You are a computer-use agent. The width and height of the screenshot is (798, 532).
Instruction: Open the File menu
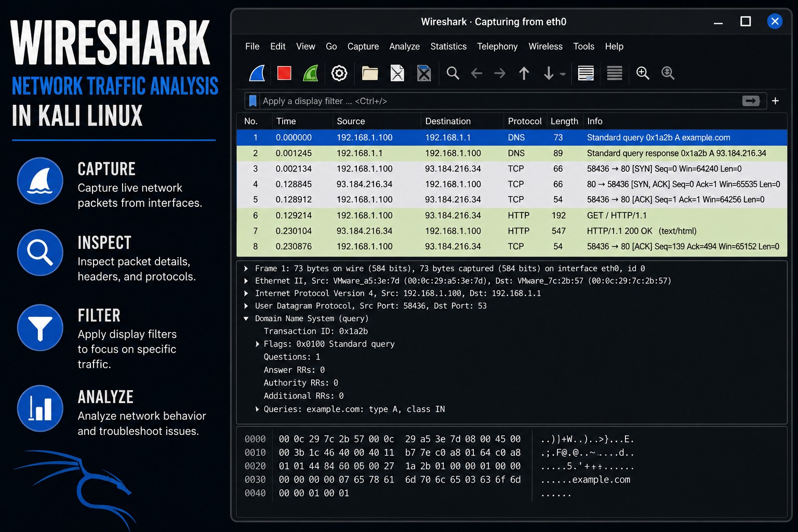pos(252,47)
